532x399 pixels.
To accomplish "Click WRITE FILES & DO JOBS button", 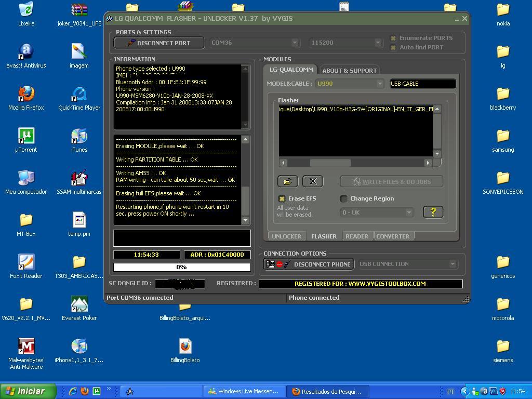I will coord(392,181).
